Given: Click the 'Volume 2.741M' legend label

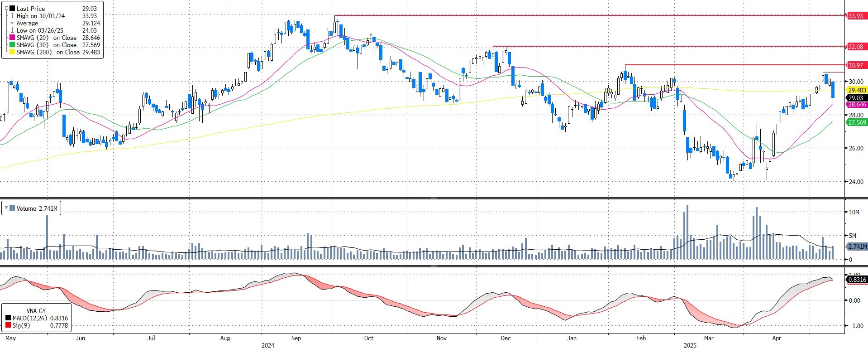Looking at the screenshot, I should (x=37, y=208).
